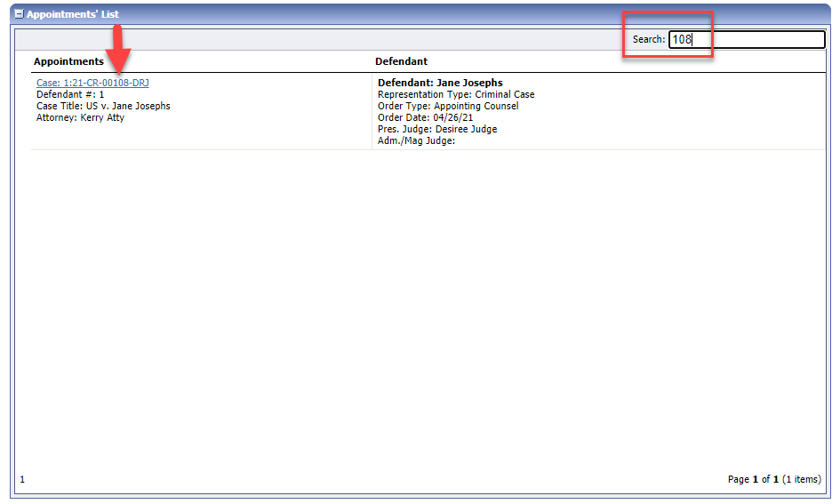Select 'Case Title: US v. Jane Josephs' text
Screen dimensions: 840x504
tap(103, 106)
